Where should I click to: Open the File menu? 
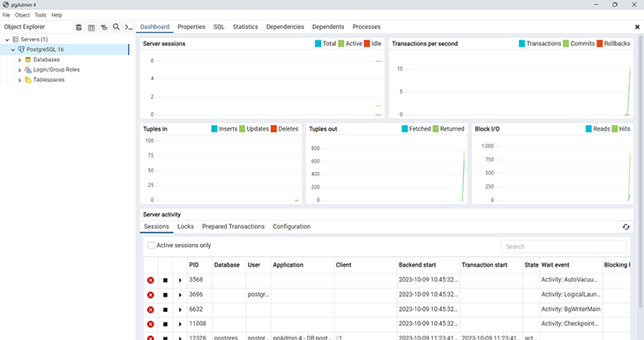6,15
